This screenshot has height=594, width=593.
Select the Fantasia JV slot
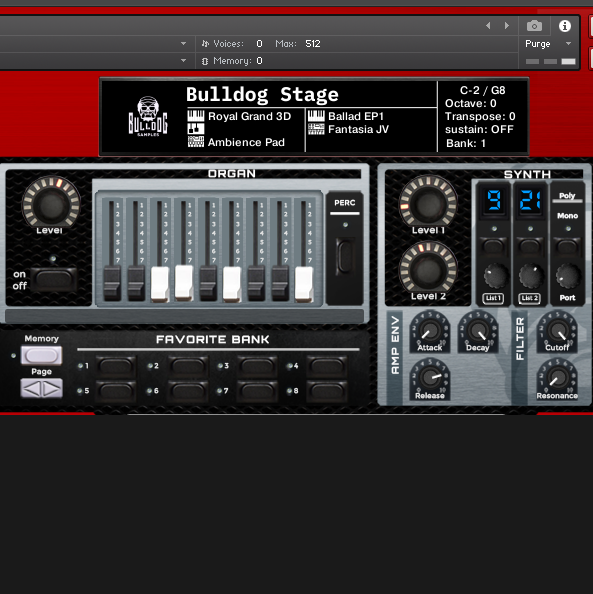point(349,129)
